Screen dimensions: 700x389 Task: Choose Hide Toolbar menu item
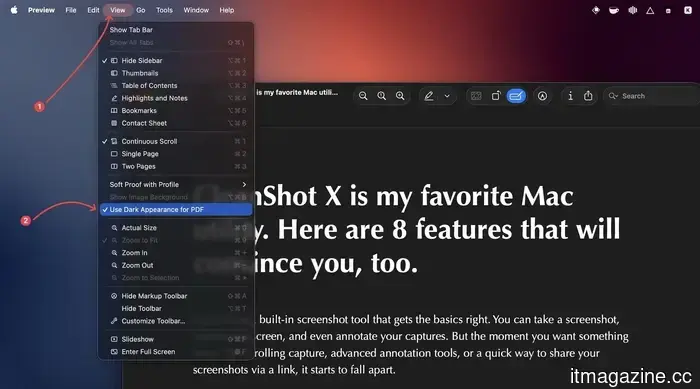pyautogui.click(x=176, y=309)
